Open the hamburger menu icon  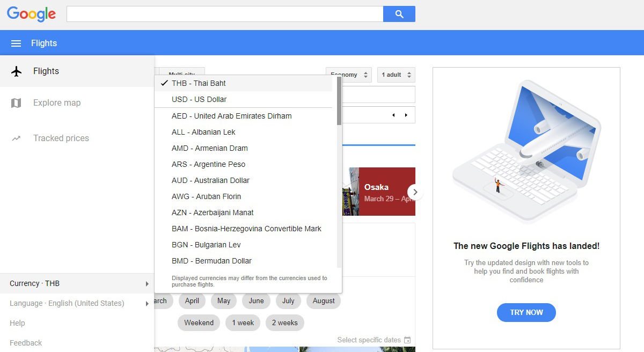16,43
